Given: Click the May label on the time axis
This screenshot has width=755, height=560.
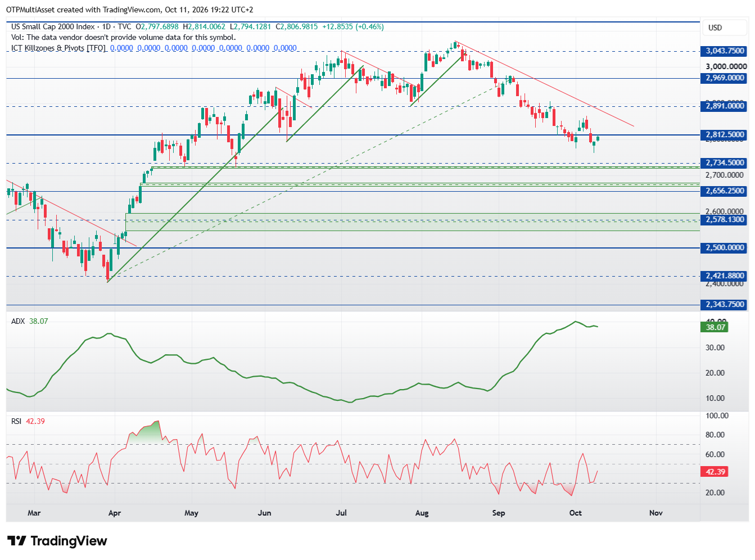Looking at the screenshot, I should pos(192,513).
